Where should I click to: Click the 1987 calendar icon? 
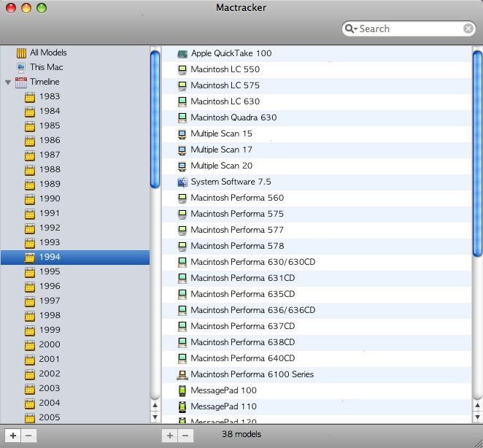click(x=30, y=155)
